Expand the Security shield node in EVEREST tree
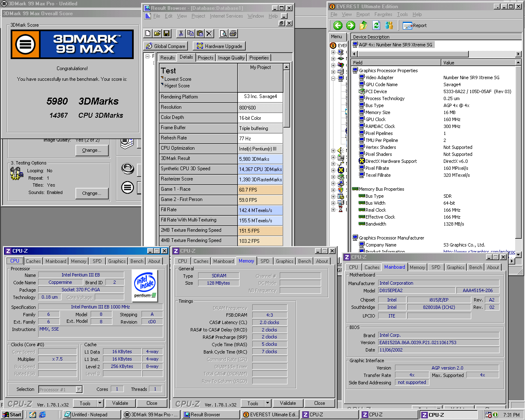This screenshot has height=420, width=525. coord(333,190)
